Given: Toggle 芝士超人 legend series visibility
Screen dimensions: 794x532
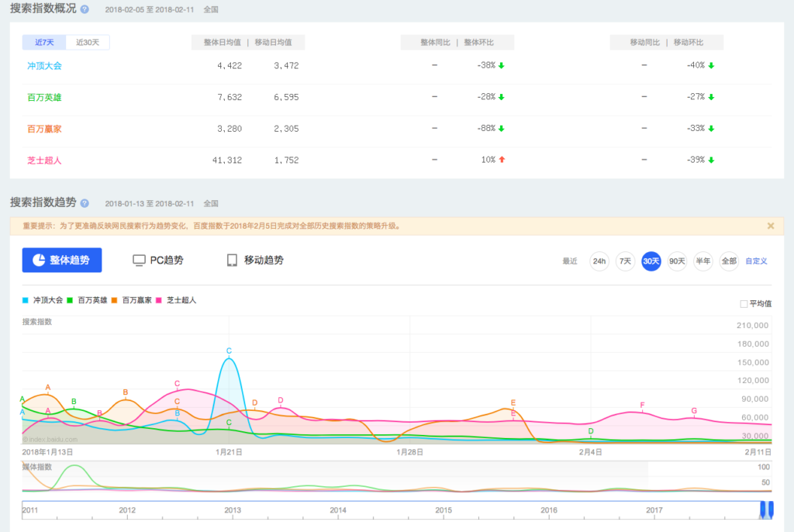Looking at the screenshot, I should click(160, 299).
